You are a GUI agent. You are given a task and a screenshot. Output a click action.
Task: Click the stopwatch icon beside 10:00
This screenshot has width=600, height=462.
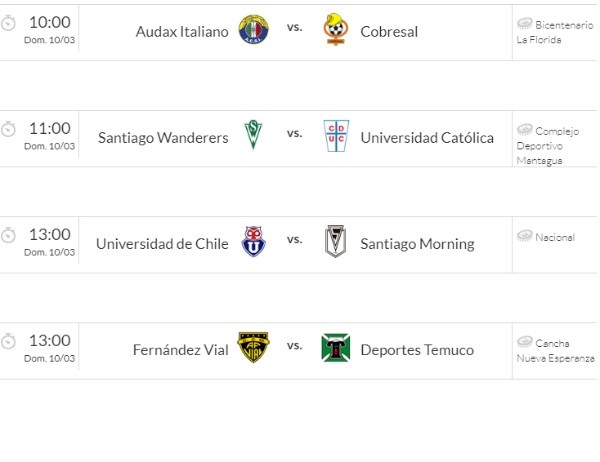click(8, 23)
